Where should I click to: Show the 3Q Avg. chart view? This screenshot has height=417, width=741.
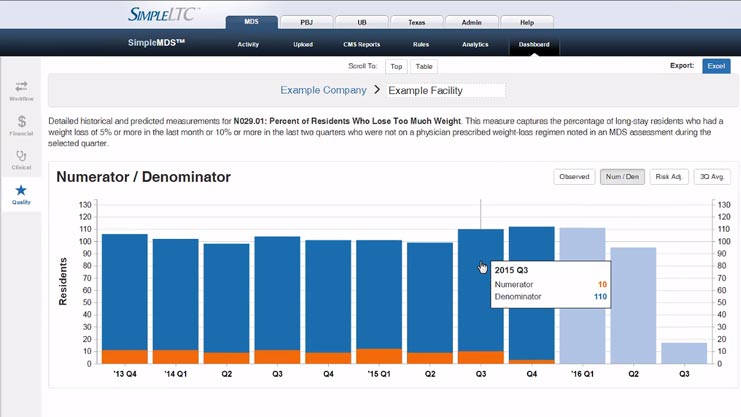[714, 177]
